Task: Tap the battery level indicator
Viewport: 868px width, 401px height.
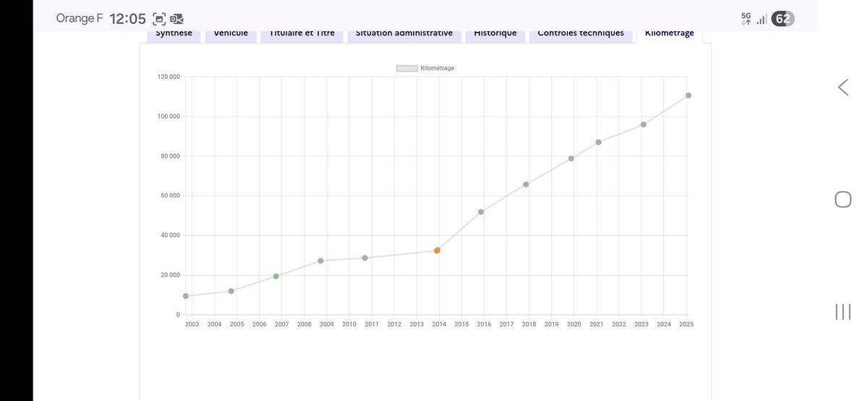Action: tap(783, 19)
